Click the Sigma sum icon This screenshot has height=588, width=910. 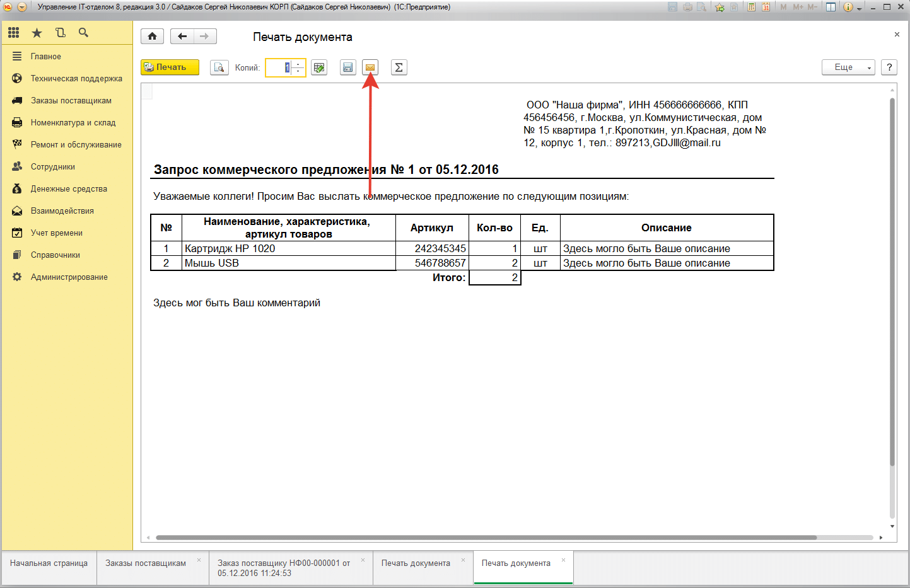pos(399,67)
